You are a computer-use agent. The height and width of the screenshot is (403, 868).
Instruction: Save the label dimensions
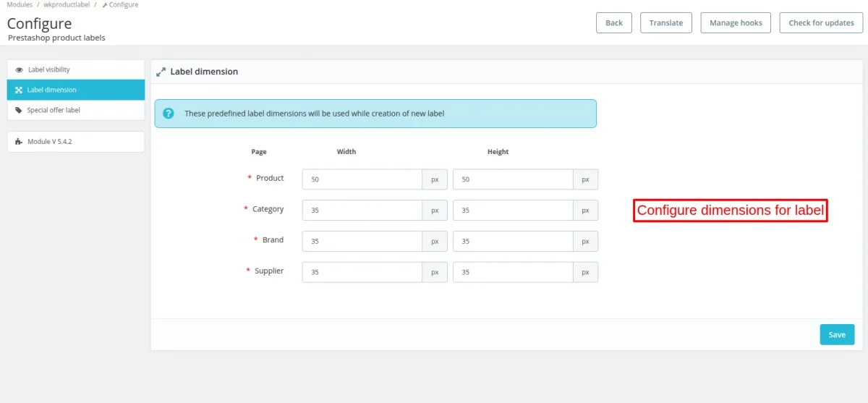pyautogui.click(x=837, y=334)
